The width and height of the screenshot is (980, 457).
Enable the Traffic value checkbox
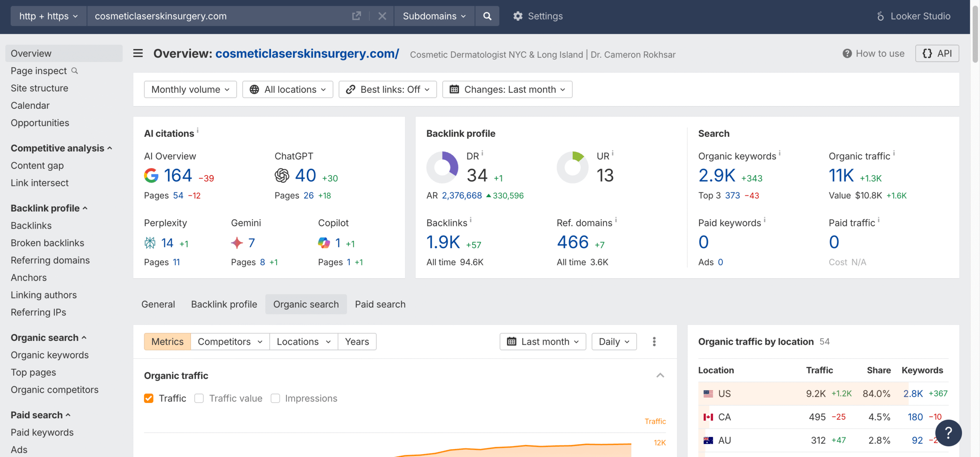199,398
